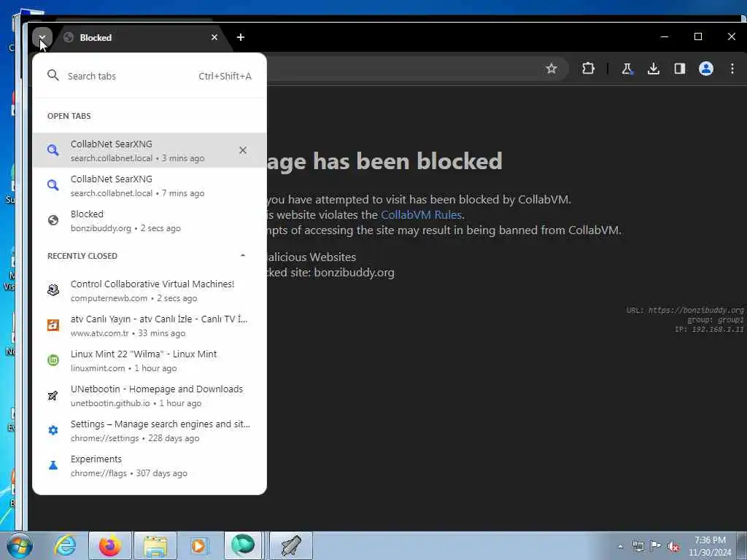This screenshot has height=560, width=747.
Task: Reopen Control Collaborative Virtual Machines! tab
Action: click(150, 290)
